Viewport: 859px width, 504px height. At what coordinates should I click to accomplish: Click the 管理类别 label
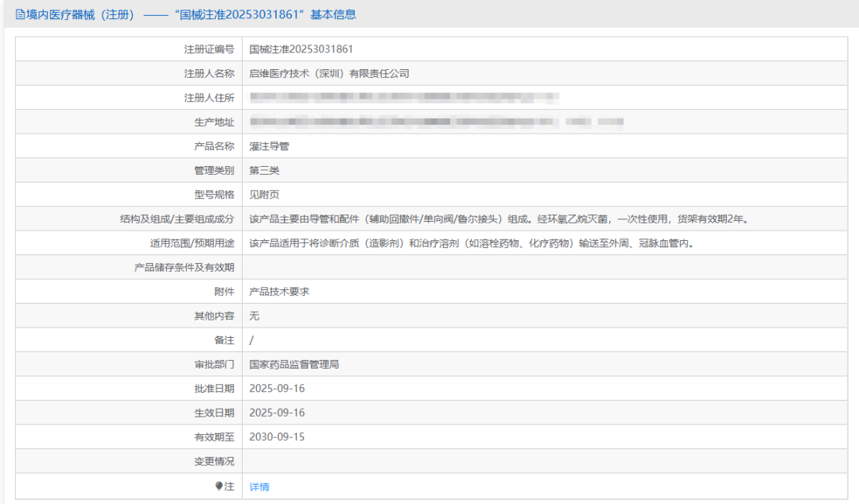coord(214,170)
